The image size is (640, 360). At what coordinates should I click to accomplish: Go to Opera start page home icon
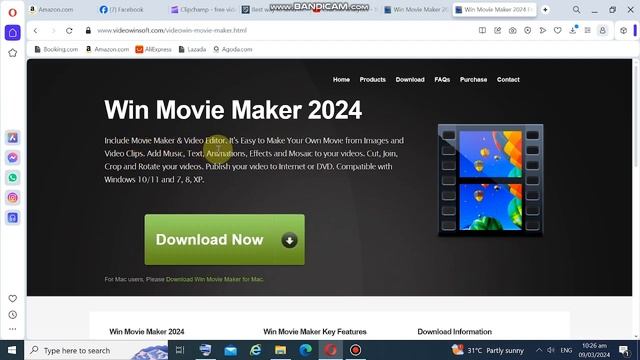coord(13,33)
